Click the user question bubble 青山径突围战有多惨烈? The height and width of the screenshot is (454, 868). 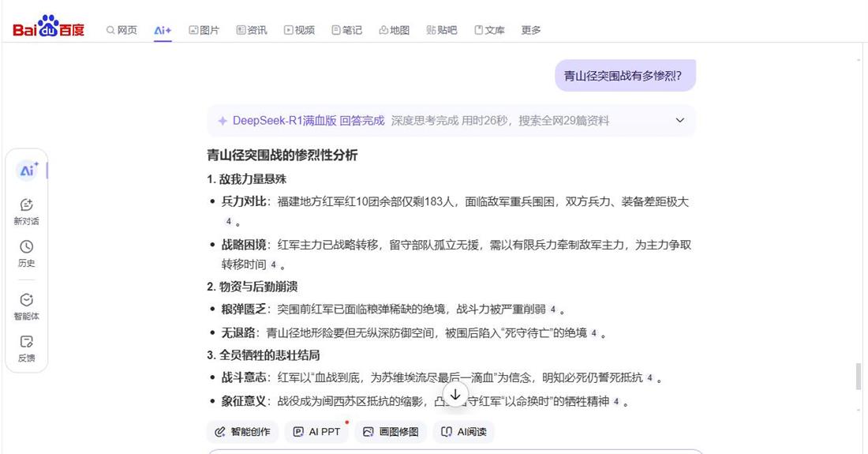(625, 76)
